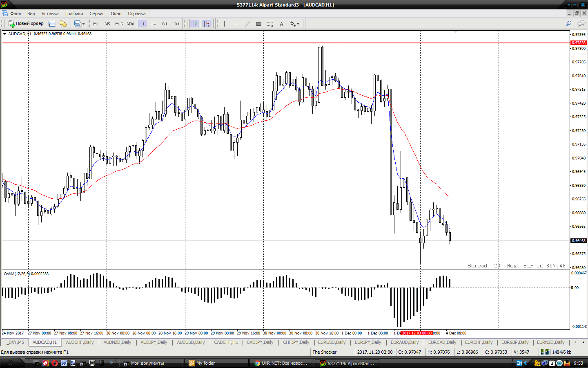588x368 pixels.
Task: Click the New Order button
Action: 26,24
